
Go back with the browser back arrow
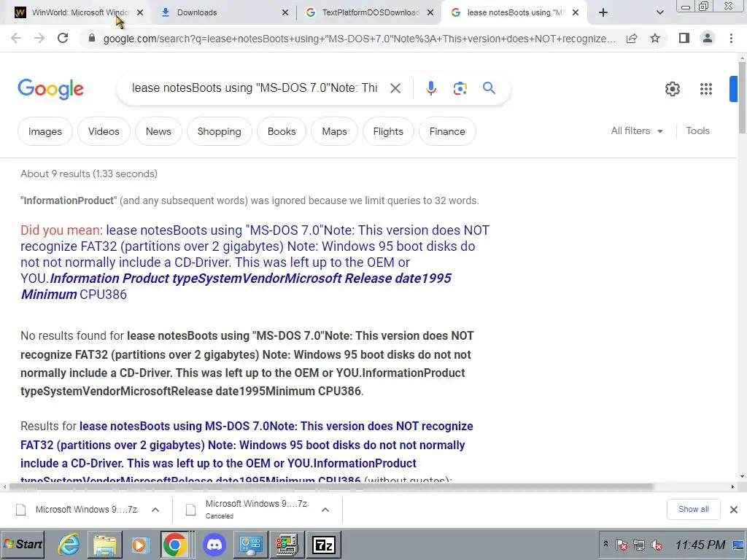[x=16, y=38]
